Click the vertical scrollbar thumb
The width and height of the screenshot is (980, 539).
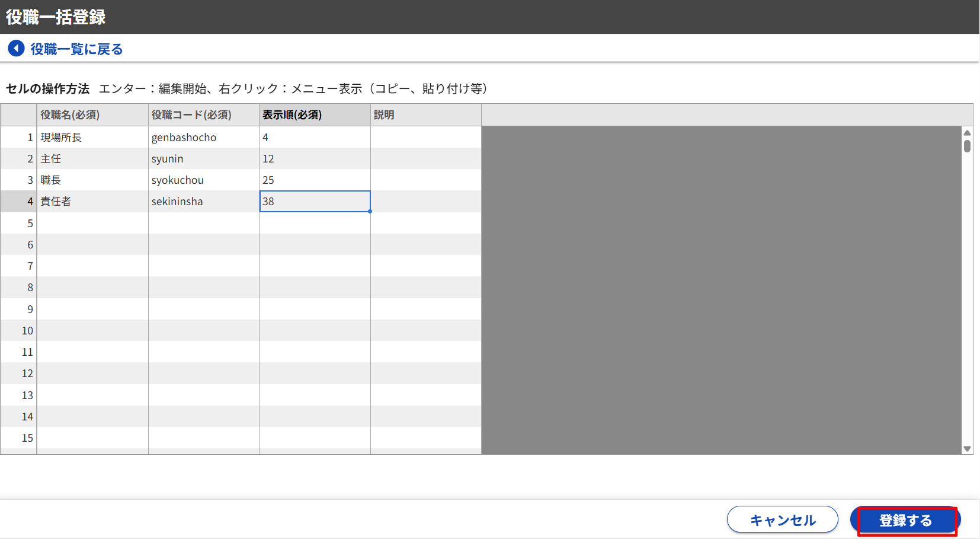(x=967, y=146)
